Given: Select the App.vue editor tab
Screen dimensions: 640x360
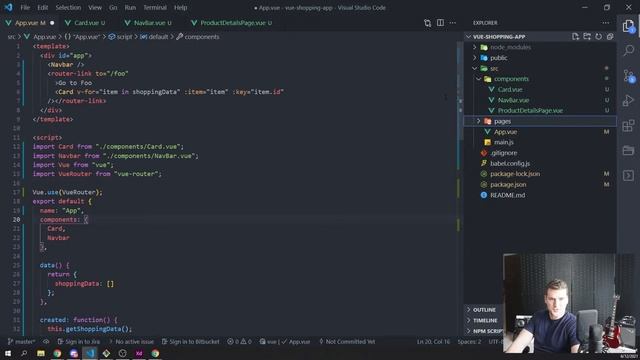Looking at the screenshot, I should [x=29, y=23].
